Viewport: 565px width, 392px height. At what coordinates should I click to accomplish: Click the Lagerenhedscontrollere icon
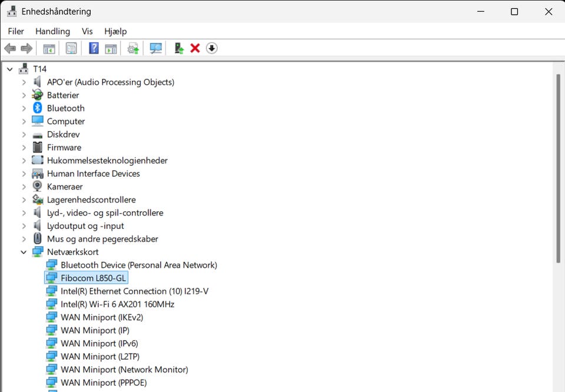pos(38,200)
